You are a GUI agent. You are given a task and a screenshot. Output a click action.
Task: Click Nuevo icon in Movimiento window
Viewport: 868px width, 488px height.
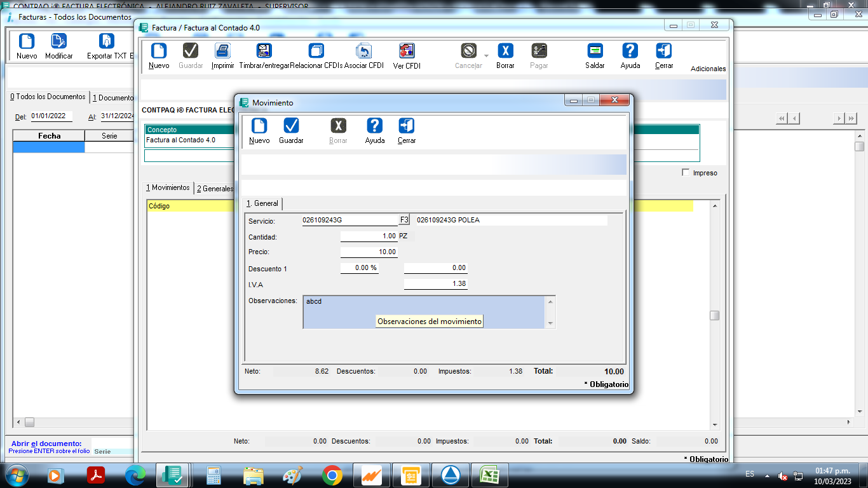click(259, 126)
